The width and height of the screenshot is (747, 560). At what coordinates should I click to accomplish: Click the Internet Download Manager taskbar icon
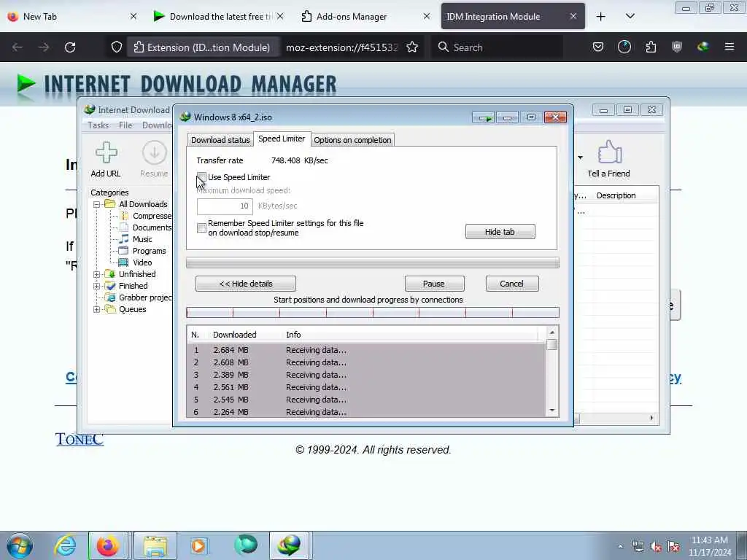pyautogui.click(x=289, y=545)
